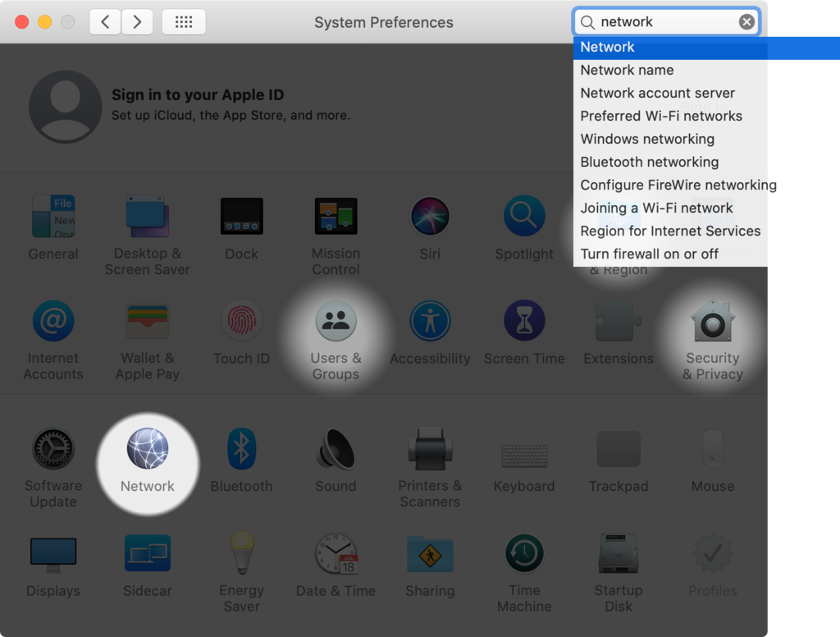
Task: Click the Show All grid button
Action: [x=184, y=22]
